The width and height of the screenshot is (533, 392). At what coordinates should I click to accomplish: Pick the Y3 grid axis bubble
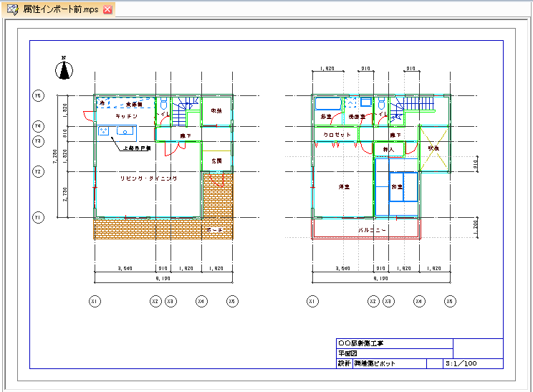[x=38, y=141]
